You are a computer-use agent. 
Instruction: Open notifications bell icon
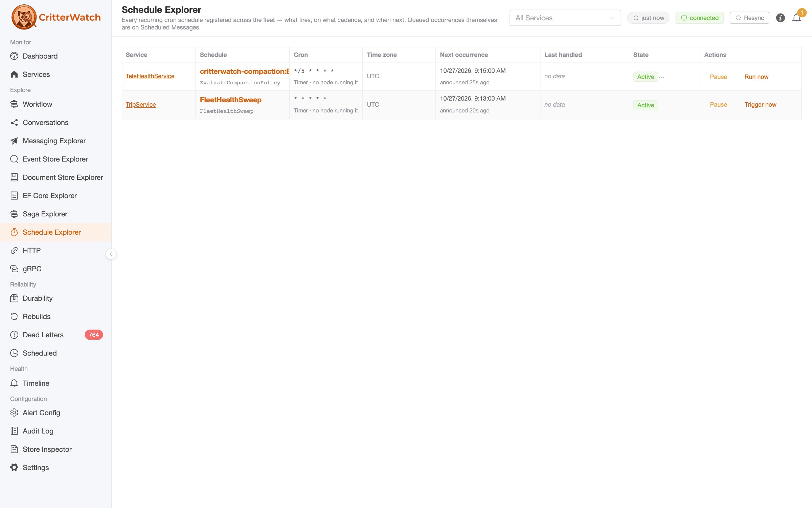pos(797,18)
